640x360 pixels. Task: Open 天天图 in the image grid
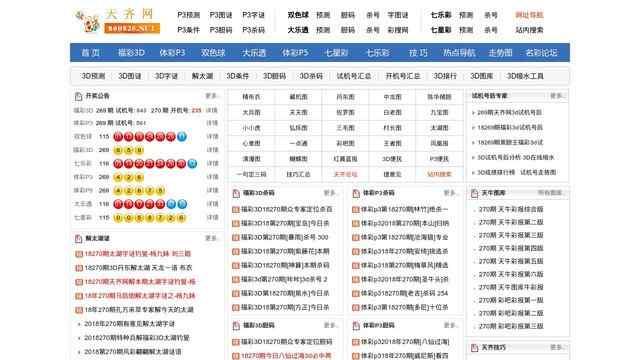coord(298,113)
